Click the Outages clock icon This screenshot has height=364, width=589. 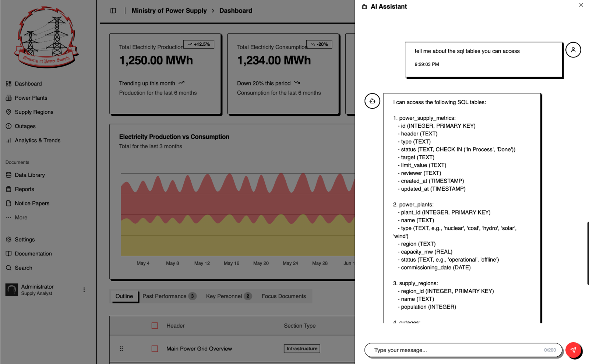click(8, 126)
